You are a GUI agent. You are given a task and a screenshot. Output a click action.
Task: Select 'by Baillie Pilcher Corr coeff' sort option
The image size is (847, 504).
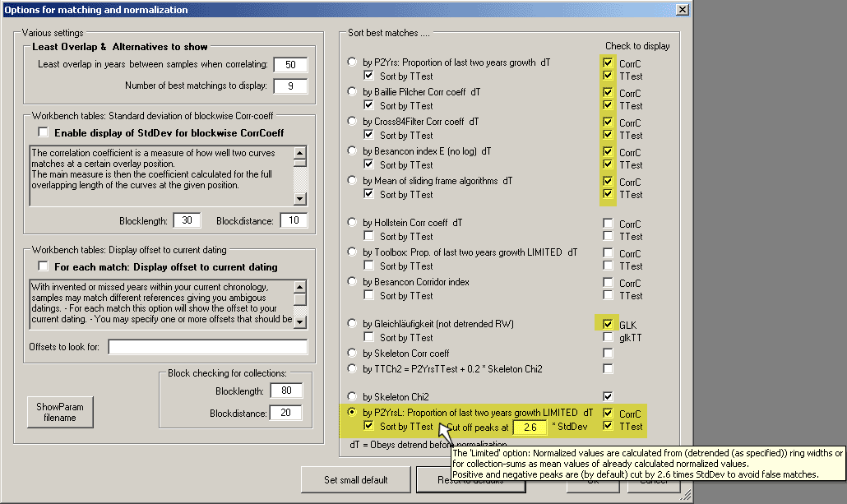tap(352, 91)
